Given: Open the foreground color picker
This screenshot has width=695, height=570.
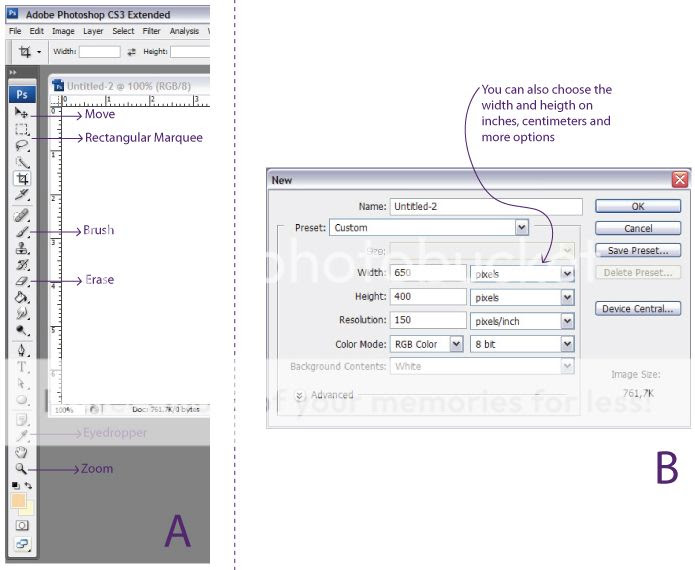Looking at the screenshot, I should pyautogui.click(x=18, y=500).
